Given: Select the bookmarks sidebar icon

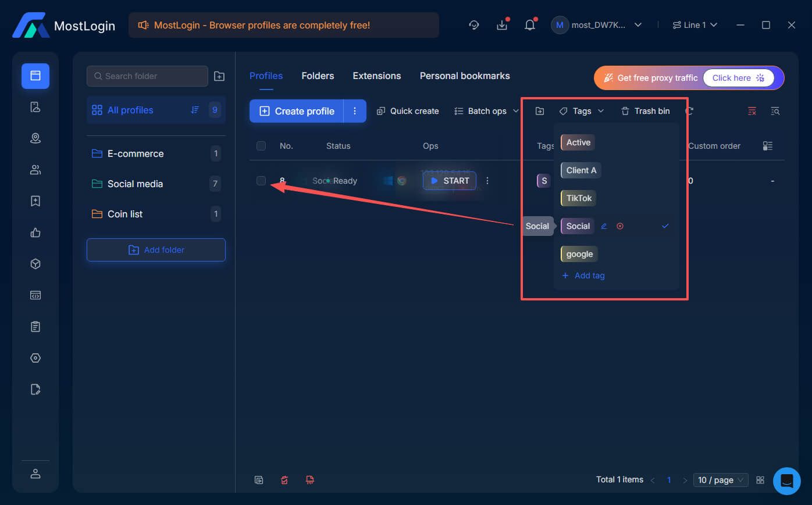Looking at the screenshot, I should (x=35, y=200).
